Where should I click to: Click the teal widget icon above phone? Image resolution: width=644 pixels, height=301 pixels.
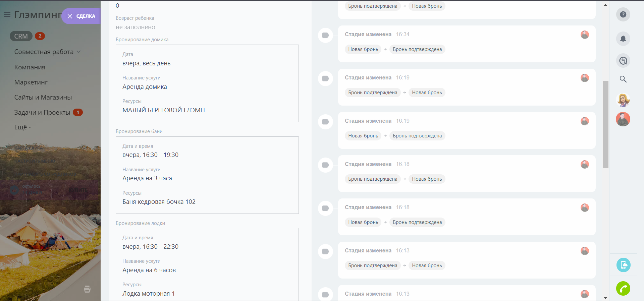623,265
